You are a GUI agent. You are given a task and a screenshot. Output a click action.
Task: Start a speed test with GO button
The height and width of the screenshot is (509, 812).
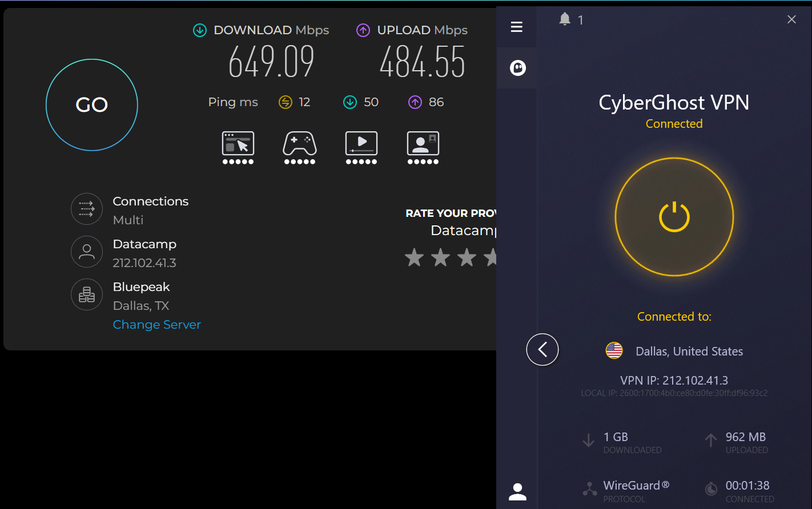92,105
